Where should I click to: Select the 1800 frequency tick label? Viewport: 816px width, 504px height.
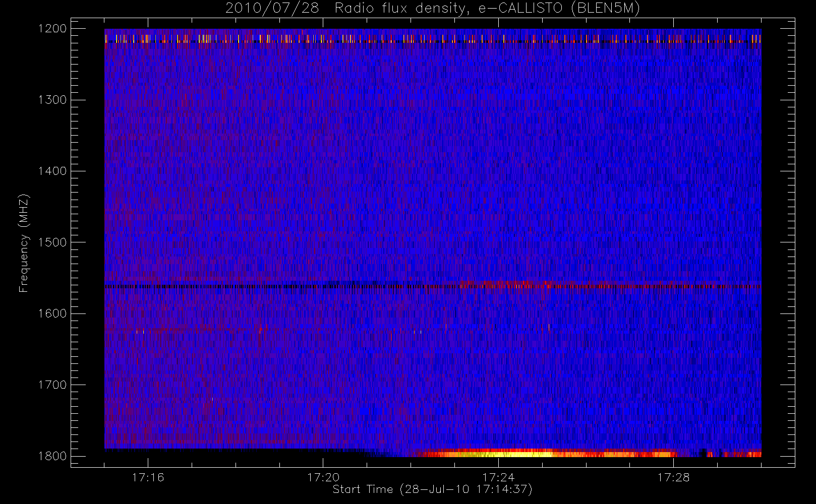(x=52, y=456)
